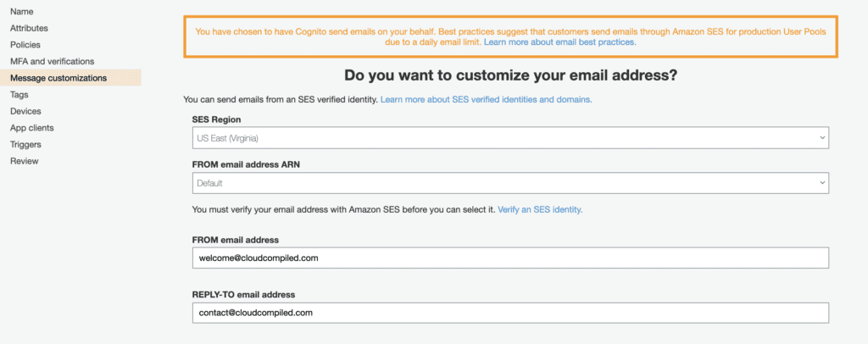The height and width of the screenshot is (344, 868).
Task: Go to the Triggers section
Action: pyautogui.click(x=26, y=144)
